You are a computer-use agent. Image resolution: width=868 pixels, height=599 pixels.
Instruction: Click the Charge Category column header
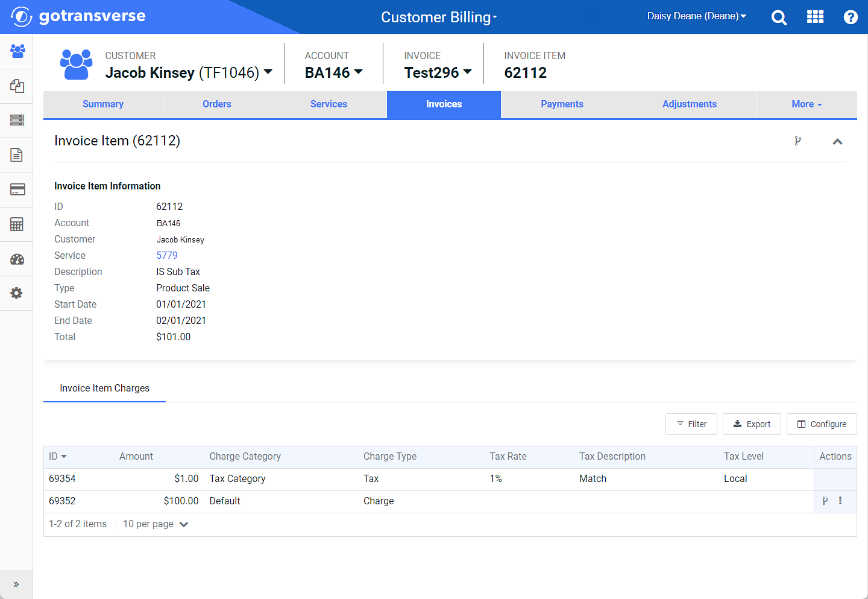point(245,457)
